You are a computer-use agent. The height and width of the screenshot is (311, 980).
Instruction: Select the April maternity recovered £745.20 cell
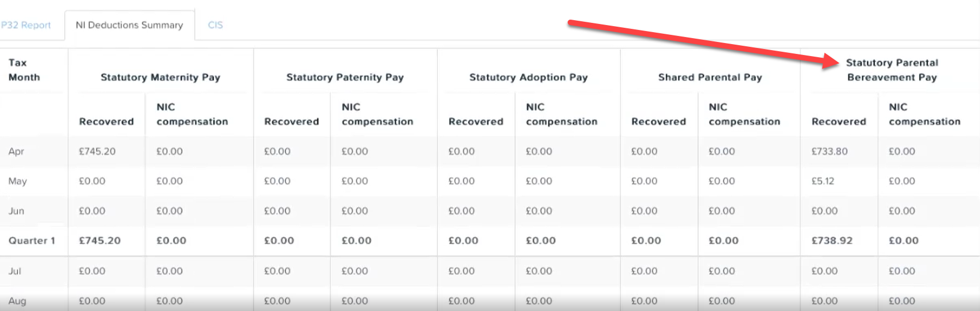[98, 151]
